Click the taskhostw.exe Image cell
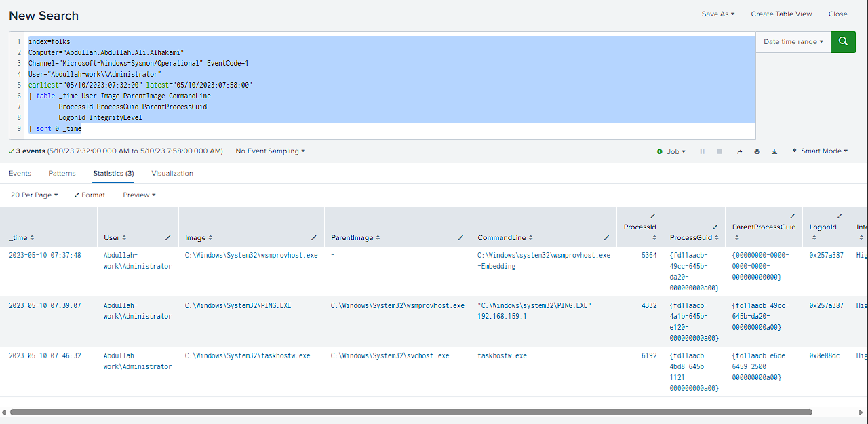The image size is (868, 424). (248, 355)
